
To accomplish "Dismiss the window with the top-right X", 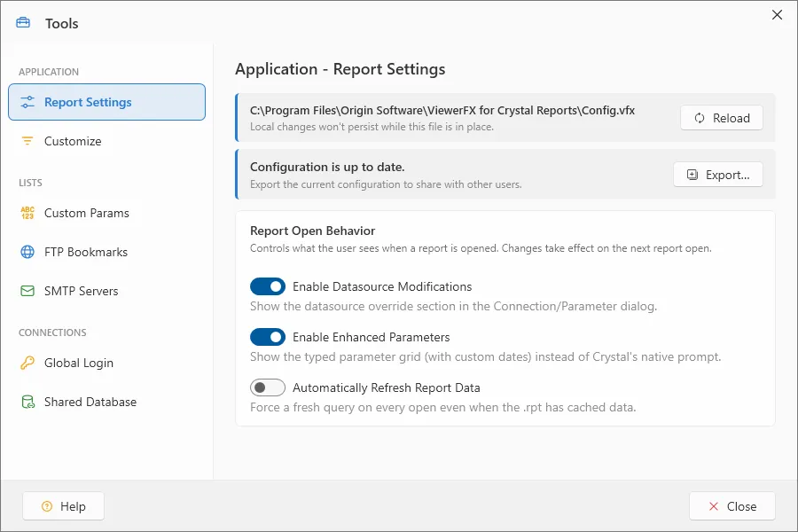I will [x=777, y=15].
